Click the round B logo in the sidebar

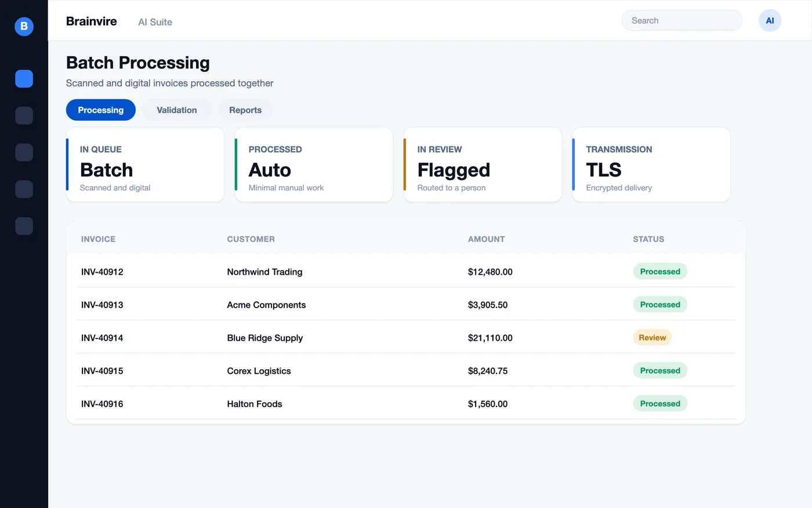click(x=24, y=26)
